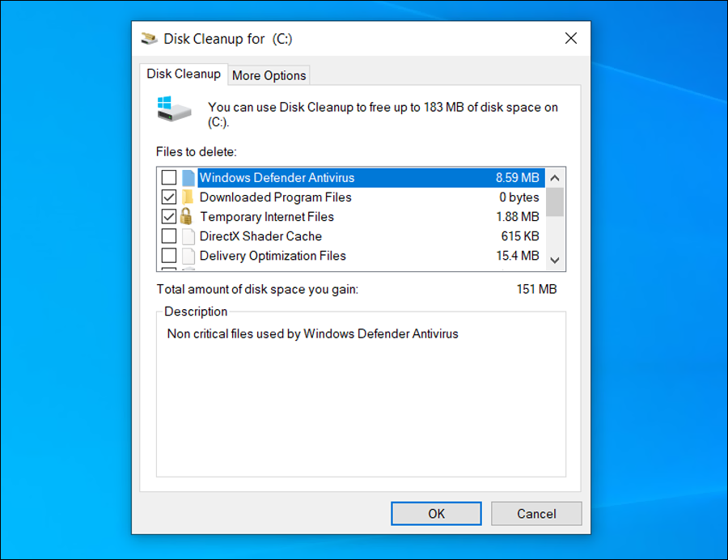The height and width of the screenshot is (560, 728).
Task: Uncheck the Downloaded Program Files checkbox
Action: coord(169,197)
